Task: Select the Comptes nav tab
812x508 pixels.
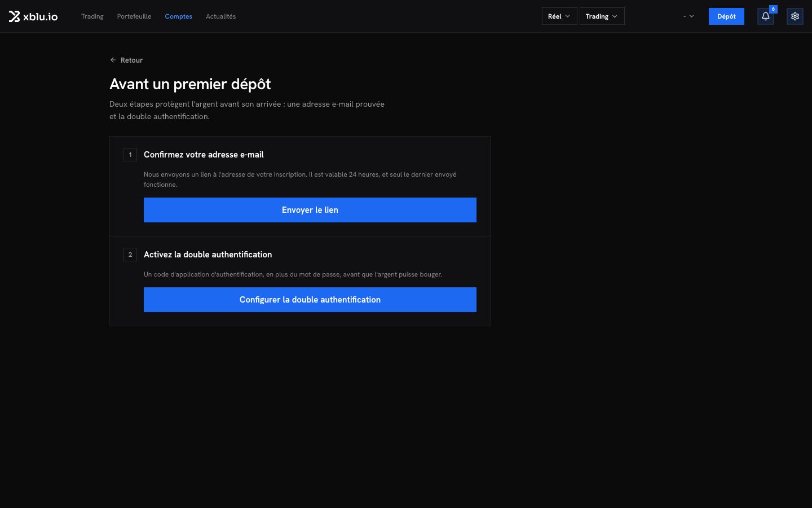Action: [x=179, y=16]
